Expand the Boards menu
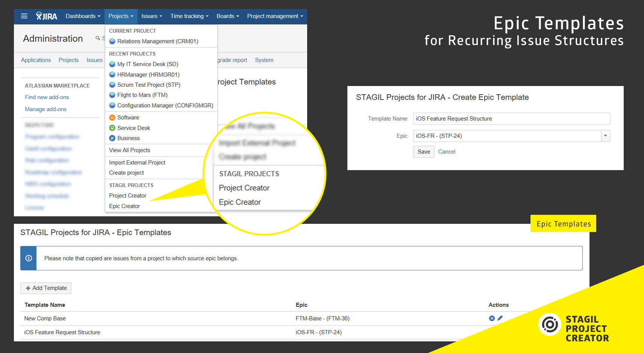 coord(228,16)
